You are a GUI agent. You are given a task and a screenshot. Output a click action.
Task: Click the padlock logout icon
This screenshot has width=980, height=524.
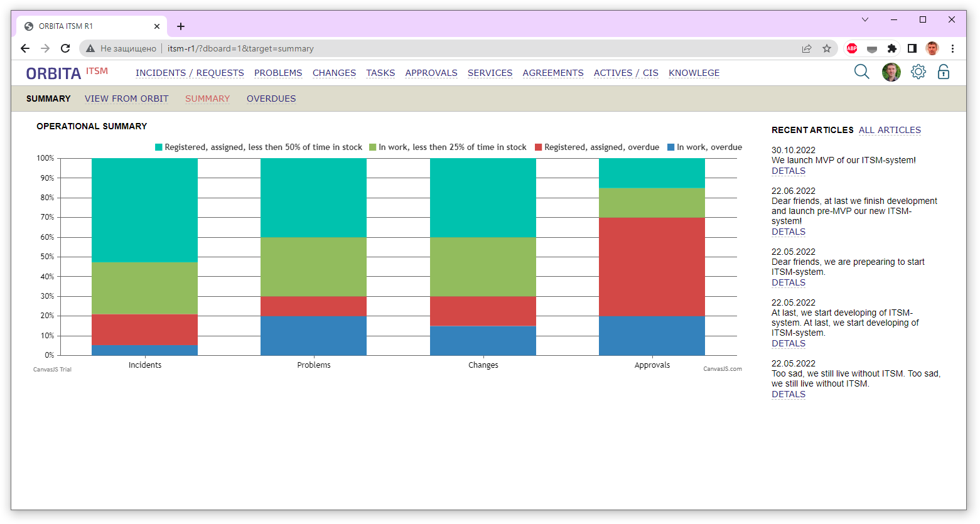pyautogui.click(x=943, y=72)
